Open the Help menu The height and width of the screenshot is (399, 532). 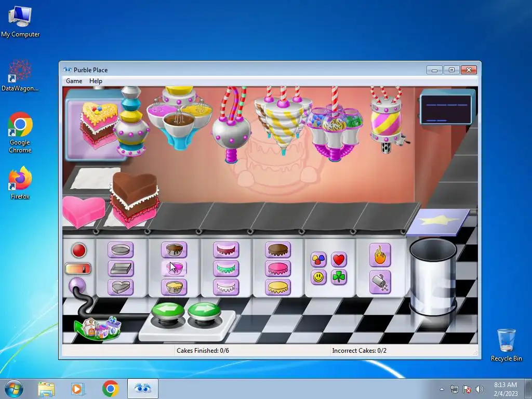coord(96,81)
